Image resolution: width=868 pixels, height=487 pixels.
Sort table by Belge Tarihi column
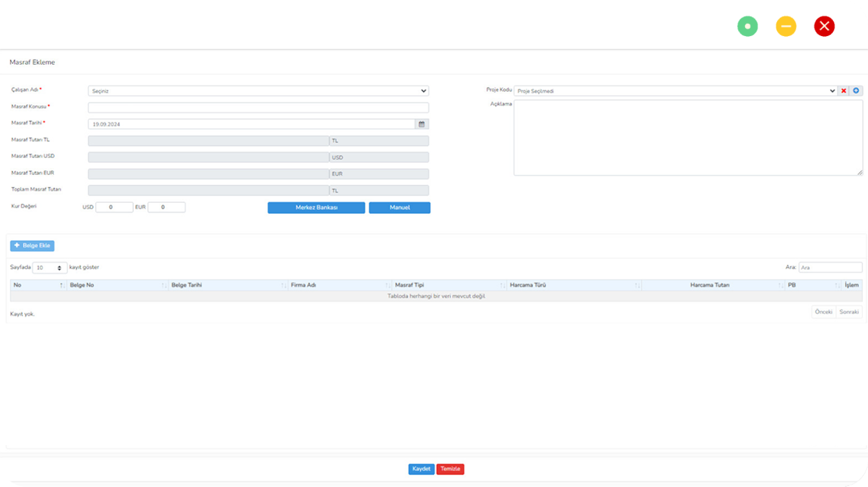(228, 285)
